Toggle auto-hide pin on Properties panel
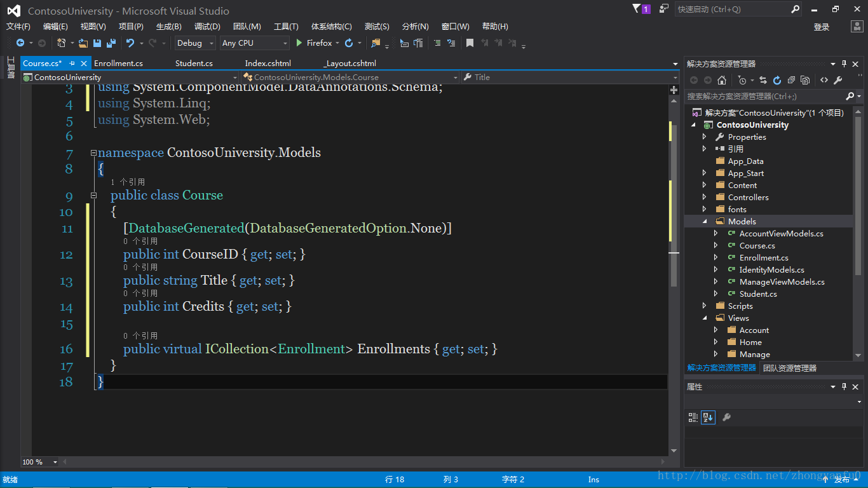The image size is (868, 488). (x=844, y=386)
